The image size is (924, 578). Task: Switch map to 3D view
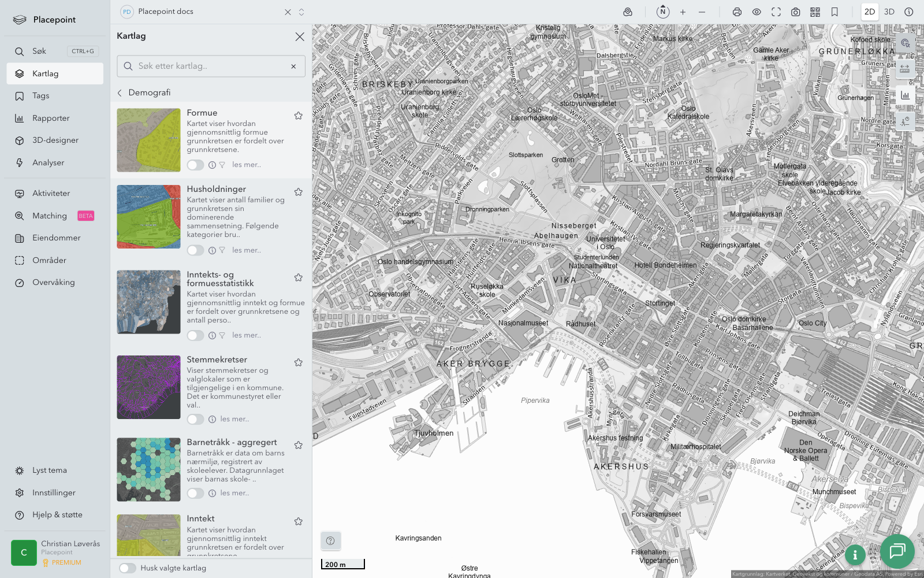(x=889, y=12)
